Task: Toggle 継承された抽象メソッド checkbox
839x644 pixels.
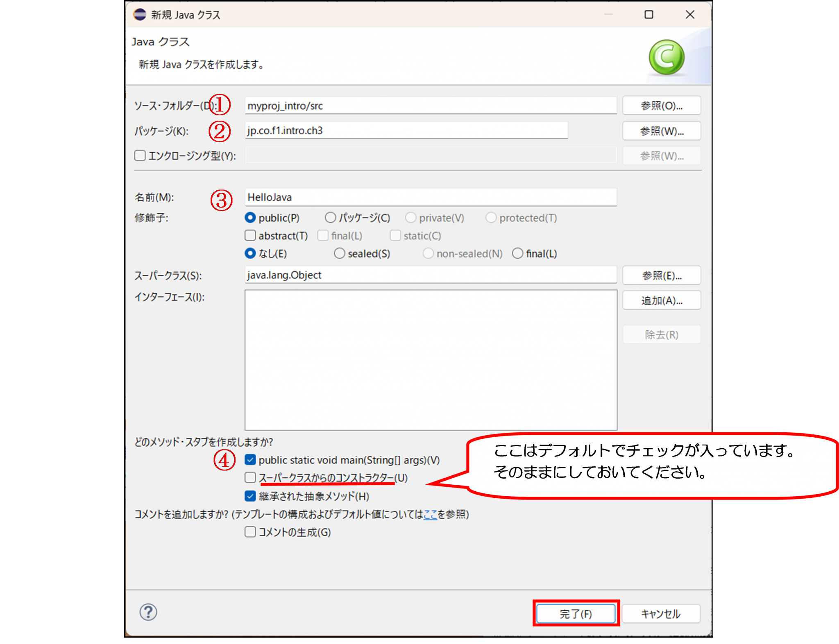Action: coord(250,496)
